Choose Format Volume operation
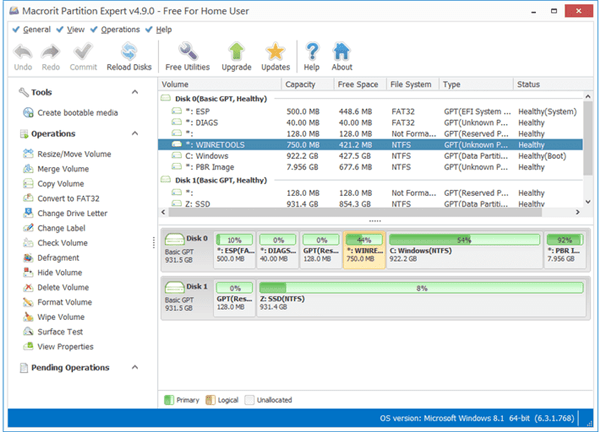 pos(57,302)
